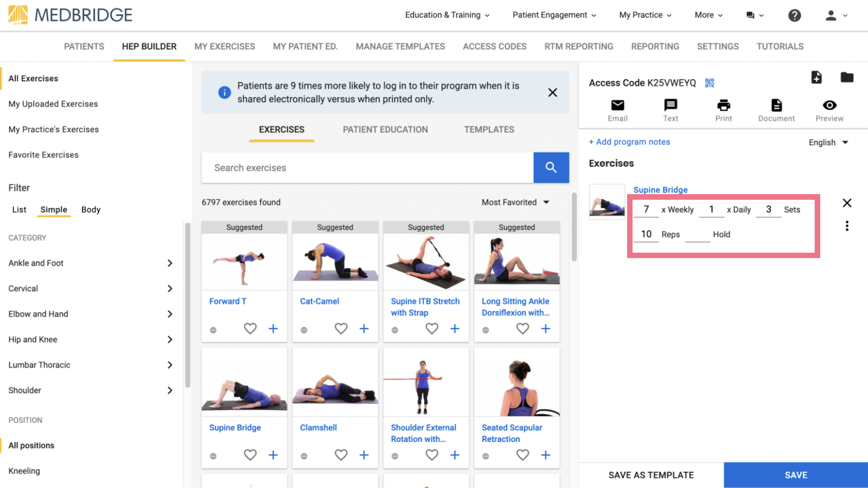Open the My Practice dropdown
Screen dimensions: 868x488
click(x=646, y=15)
